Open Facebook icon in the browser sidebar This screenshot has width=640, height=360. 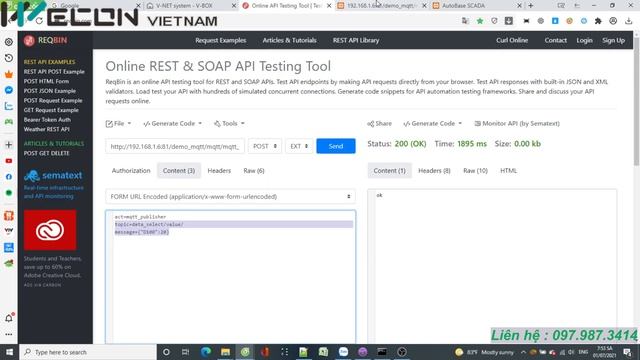click(x=9, y=177)
